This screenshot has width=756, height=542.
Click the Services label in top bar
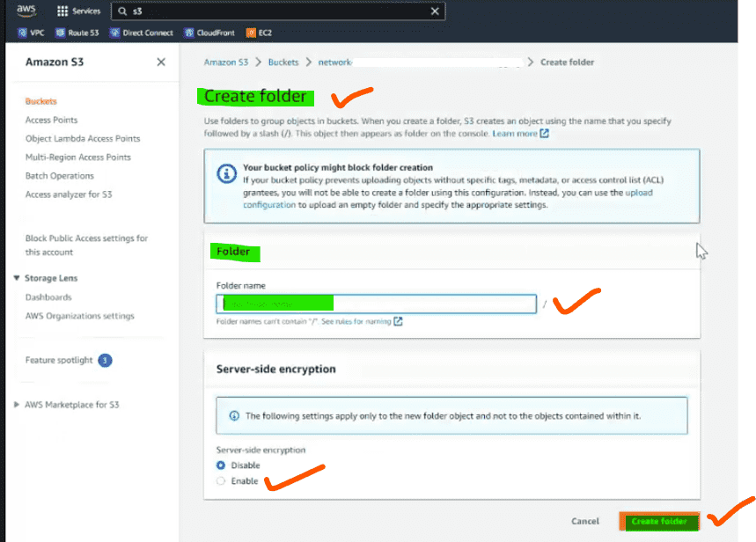tap(86, 11)
